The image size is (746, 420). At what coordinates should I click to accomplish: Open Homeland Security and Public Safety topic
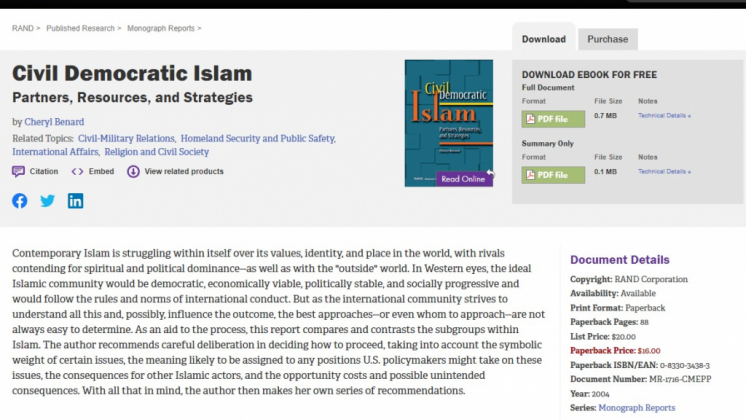point(258,138)
